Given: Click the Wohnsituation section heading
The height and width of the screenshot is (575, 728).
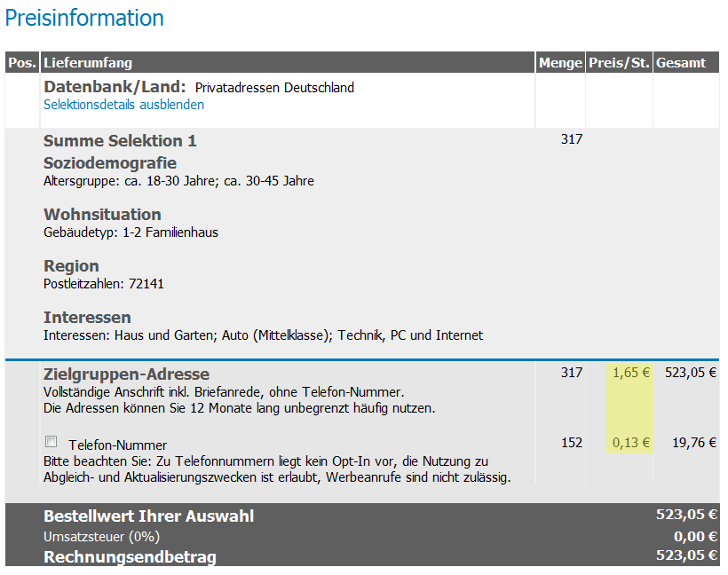Looking at the screenshot, I should coord(102,215).
